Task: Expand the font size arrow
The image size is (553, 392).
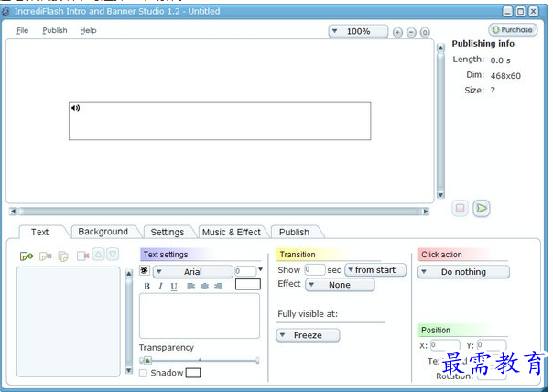Action: tap(261, 269)
